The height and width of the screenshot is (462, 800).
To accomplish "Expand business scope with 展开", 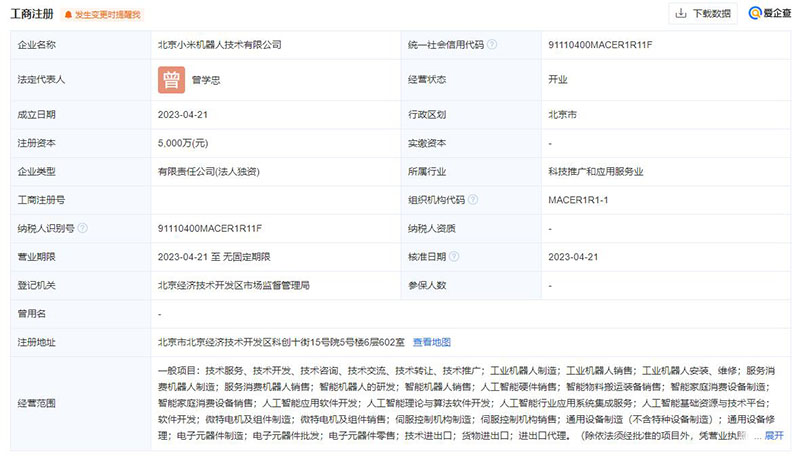I will [774, 435].
